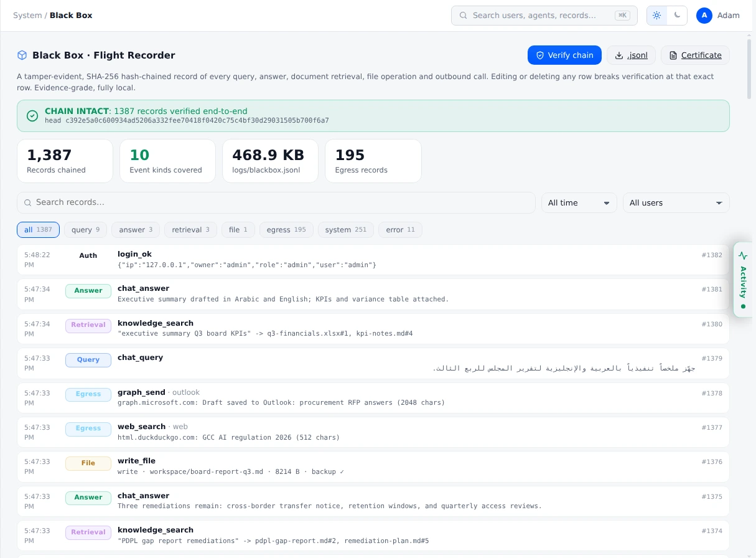This screenshot has width=756, height=558.
Task: Click Adam's user avatar icon
Action: [x=704, y=16]
